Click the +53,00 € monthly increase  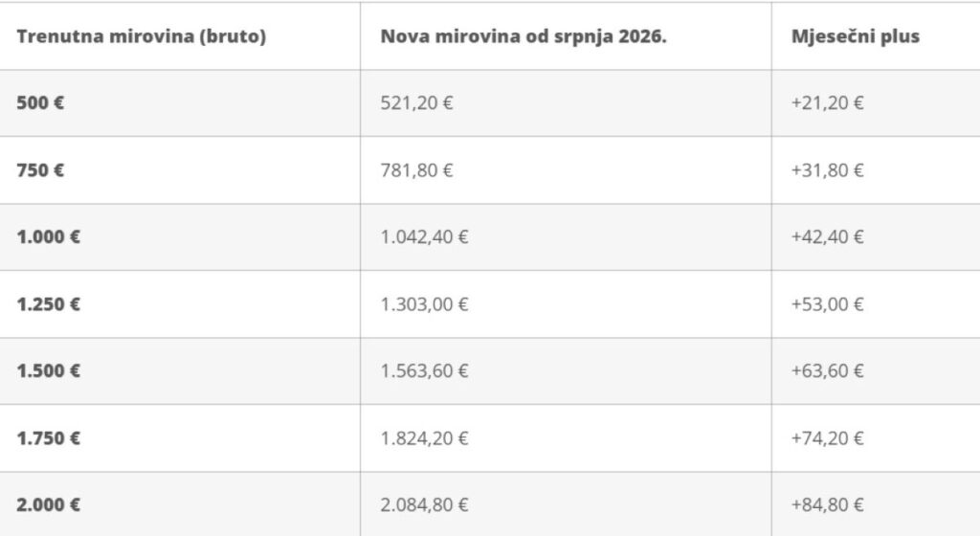tap(827, 304)
